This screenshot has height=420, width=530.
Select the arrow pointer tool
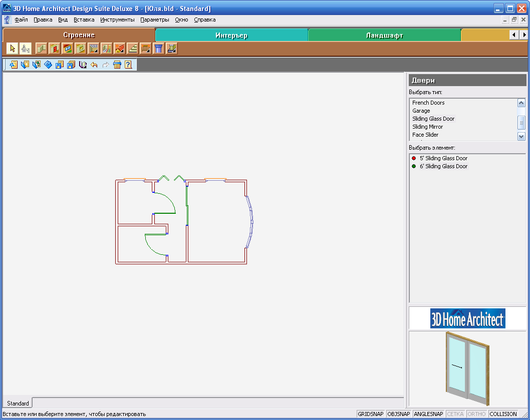point(13,49)
